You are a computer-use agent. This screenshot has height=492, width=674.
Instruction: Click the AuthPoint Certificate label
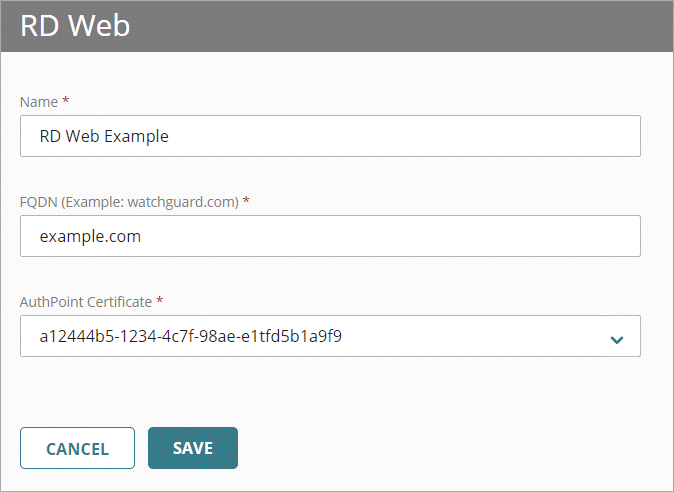point(88,301)
